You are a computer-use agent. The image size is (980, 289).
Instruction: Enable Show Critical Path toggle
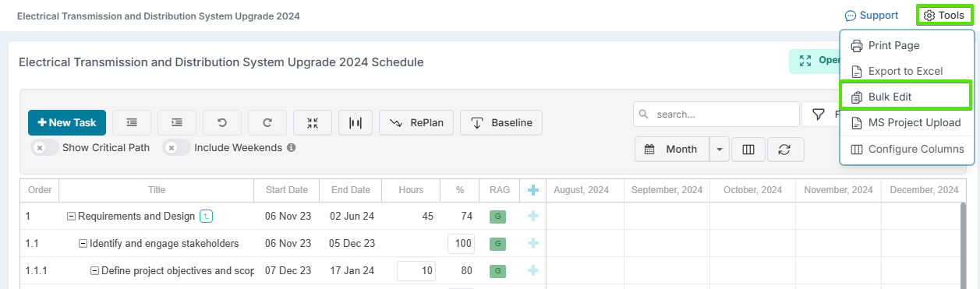(x=45, y=147)
